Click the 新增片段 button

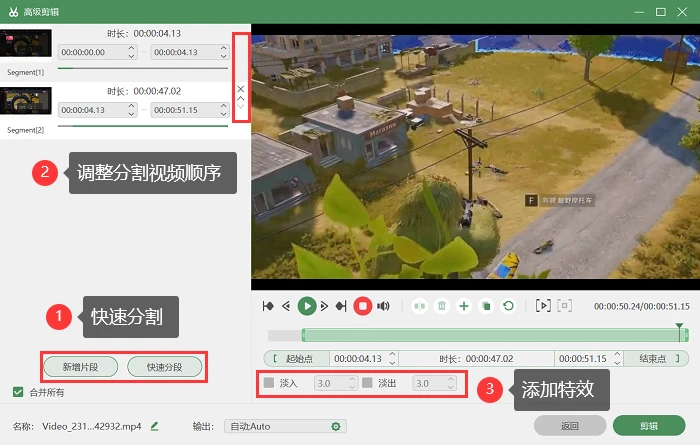(x=80, y=367)
